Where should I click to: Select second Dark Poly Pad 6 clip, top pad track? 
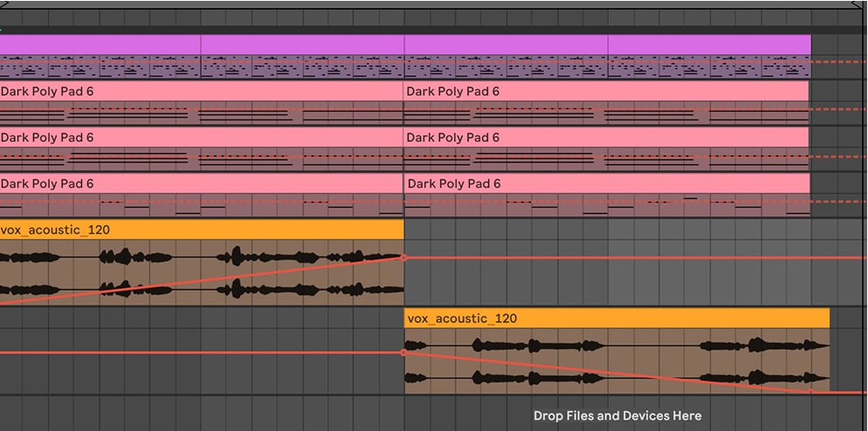coord(606,92)
